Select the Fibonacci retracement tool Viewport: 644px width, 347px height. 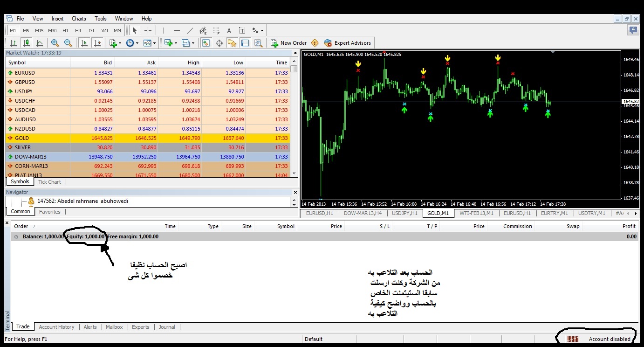[216, 30]
